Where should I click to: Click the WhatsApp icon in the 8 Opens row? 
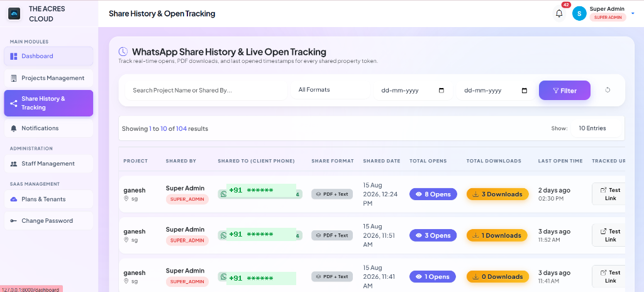click(x=223, y=194)
